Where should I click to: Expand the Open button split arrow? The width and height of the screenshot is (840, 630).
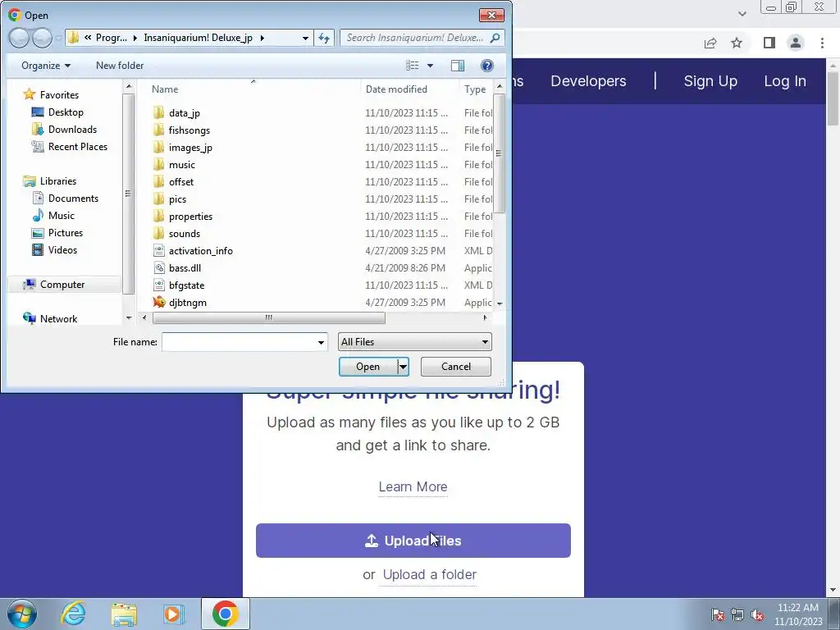pos(403,367)
